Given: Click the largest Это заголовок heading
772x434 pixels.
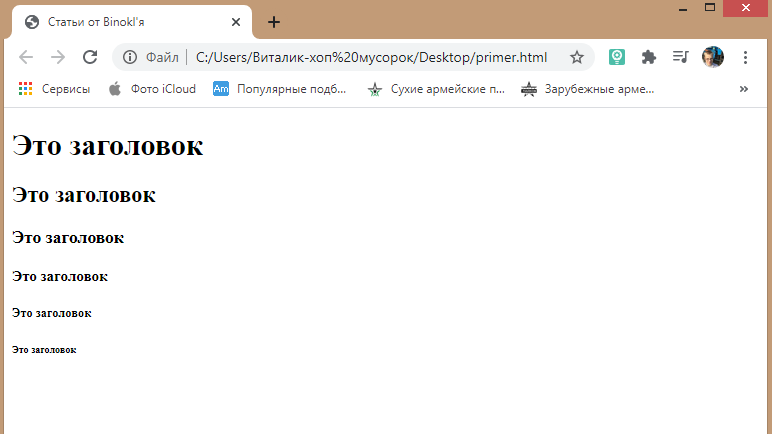Looking at the screenshot, I should pyautogui.click(x=107, y=146).
